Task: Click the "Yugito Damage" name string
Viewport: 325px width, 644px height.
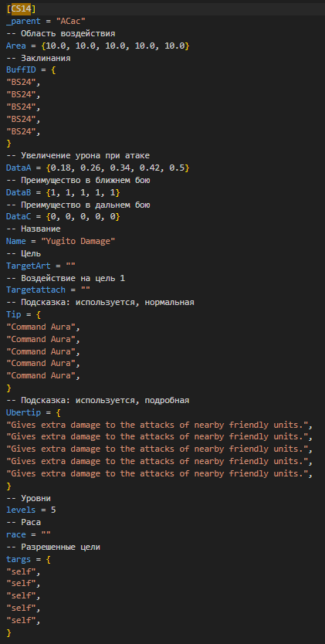Action: pyautogui.click(x=78, y=241)
